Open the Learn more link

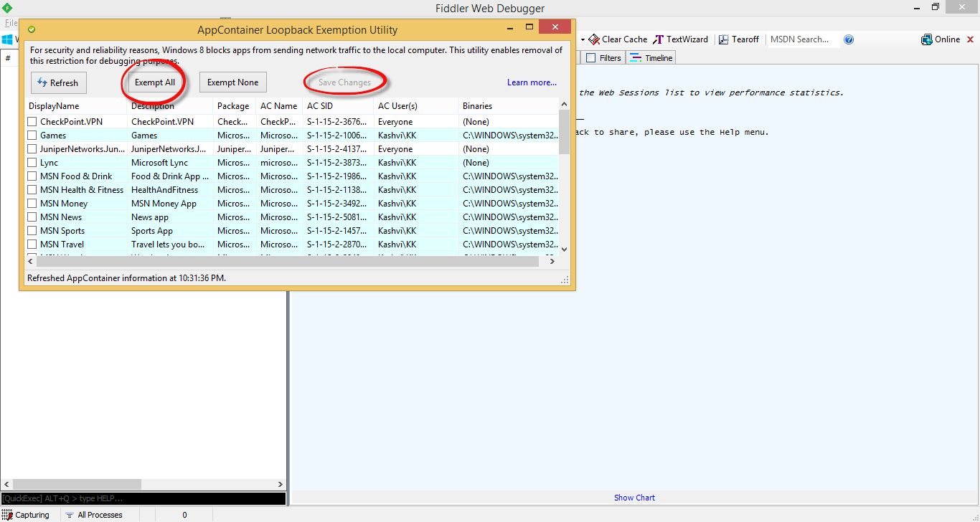[532, 82]
